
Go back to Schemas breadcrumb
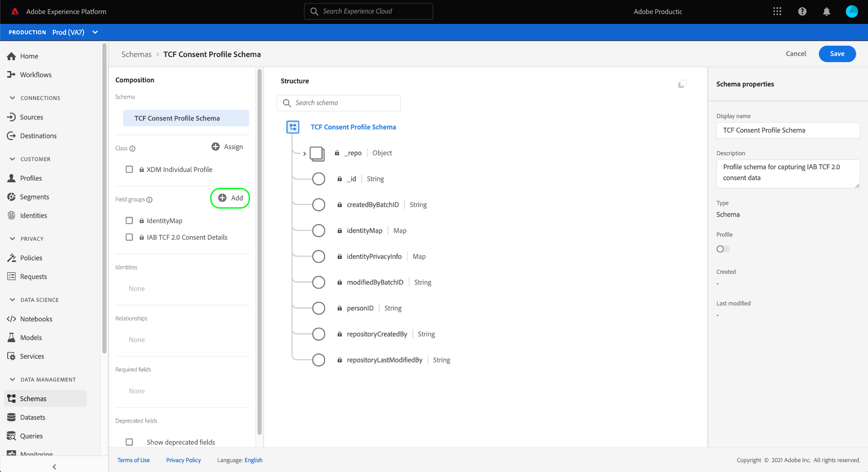[x=137, y=54]
